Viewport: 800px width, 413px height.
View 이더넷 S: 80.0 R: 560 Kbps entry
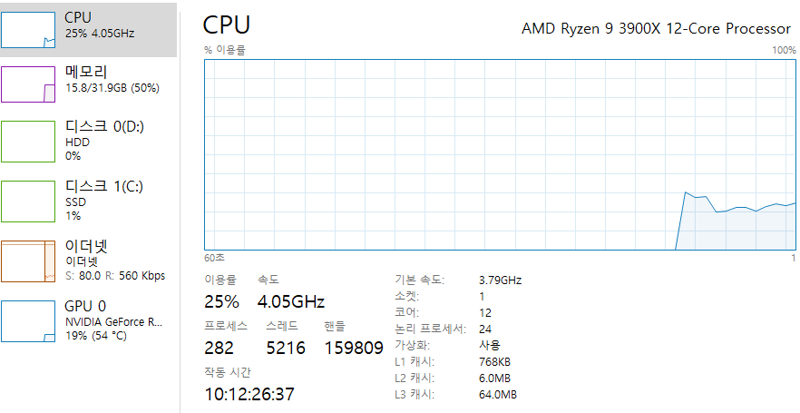pyautogui.click(x=89, y=261)
